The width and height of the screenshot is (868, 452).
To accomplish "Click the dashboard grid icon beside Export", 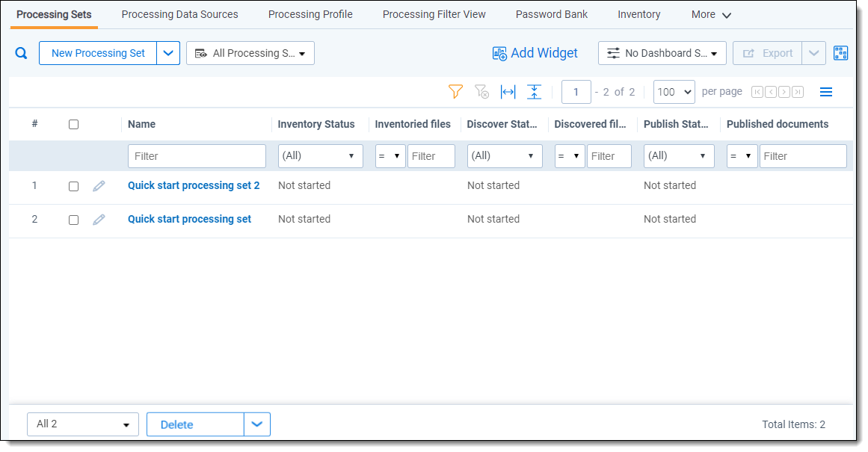I will (841, 53).
